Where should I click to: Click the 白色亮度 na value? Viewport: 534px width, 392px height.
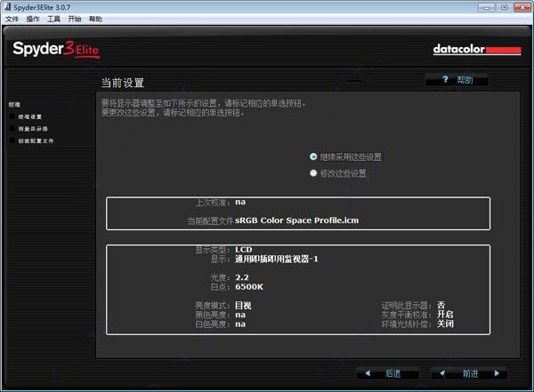[240, 324]
